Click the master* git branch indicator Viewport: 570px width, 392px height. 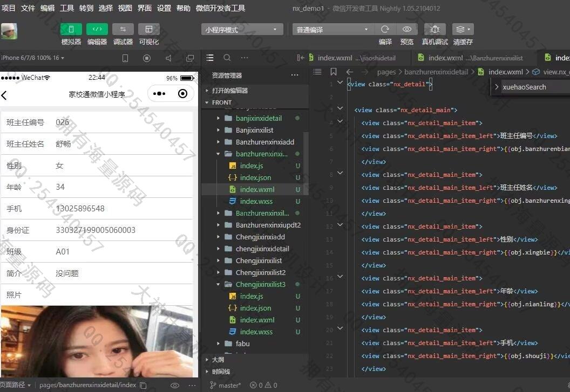click(x=226, y=385)
